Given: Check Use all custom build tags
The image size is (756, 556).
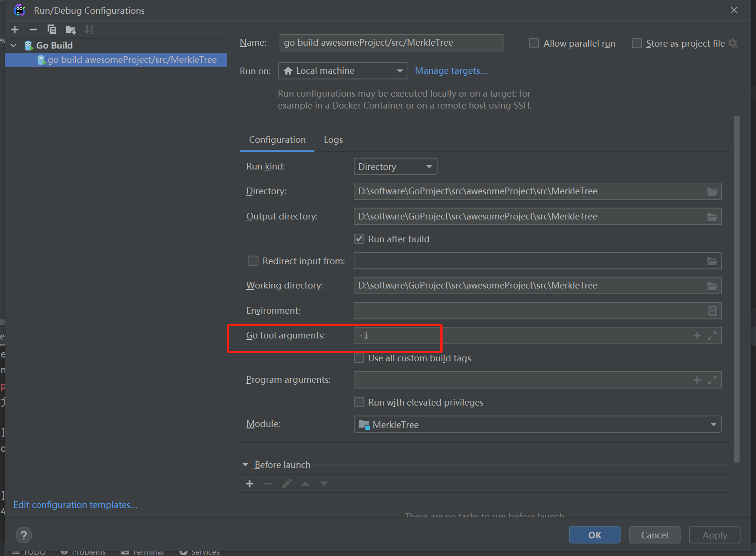Looking at the screenshot, I should [359, 358].
